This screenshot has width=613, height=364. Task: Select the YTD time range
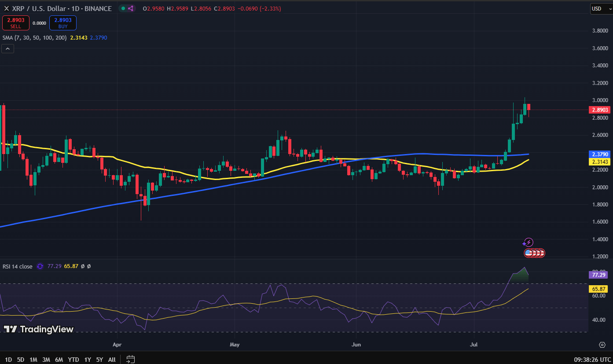coord(73,360)
